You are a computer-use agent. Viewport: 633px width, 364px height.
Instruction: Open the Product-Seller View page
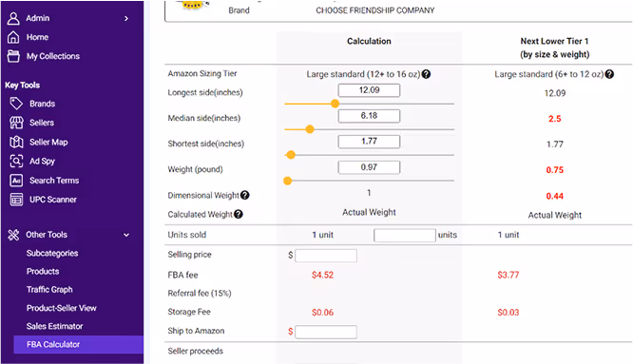click(62, 308)
